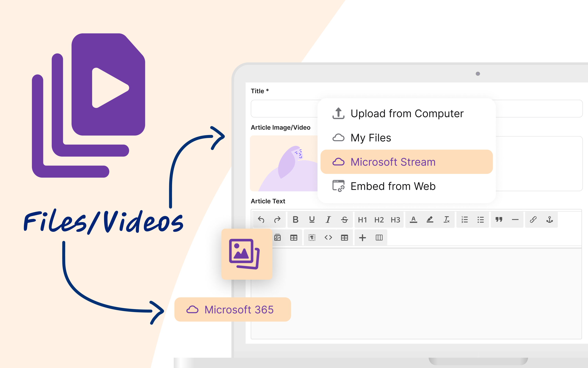588x368 pixels.
Task: Click the code brackets icon
Action: click(x=328, y=237)
